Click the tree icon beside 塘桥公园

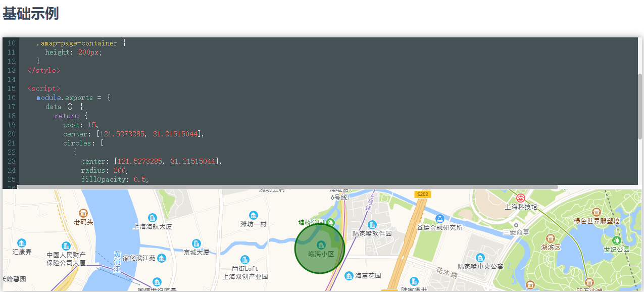(x=331, y=221)
